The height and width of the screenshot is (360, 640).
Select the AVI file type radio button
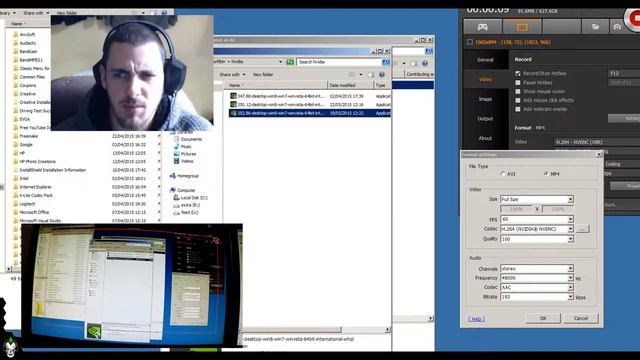coord(503,174)
